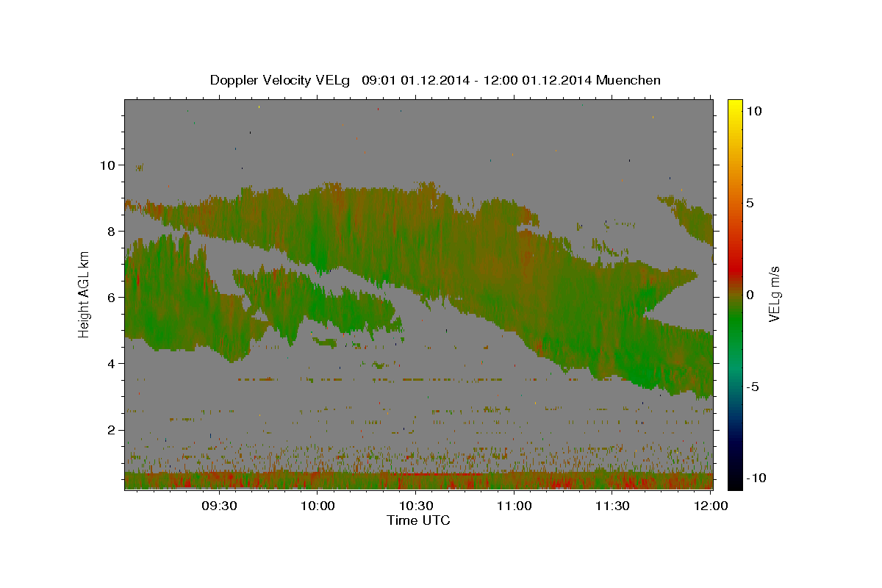Click the height tick label 4

[x=112, y=363]
